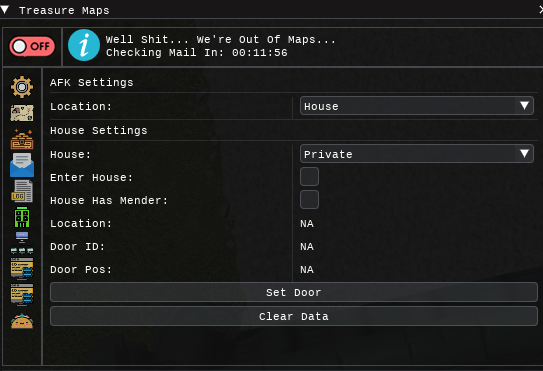The image size is (543, 371).
Task: Open the upper yellow server panel icon
Action: coord(22,268)
